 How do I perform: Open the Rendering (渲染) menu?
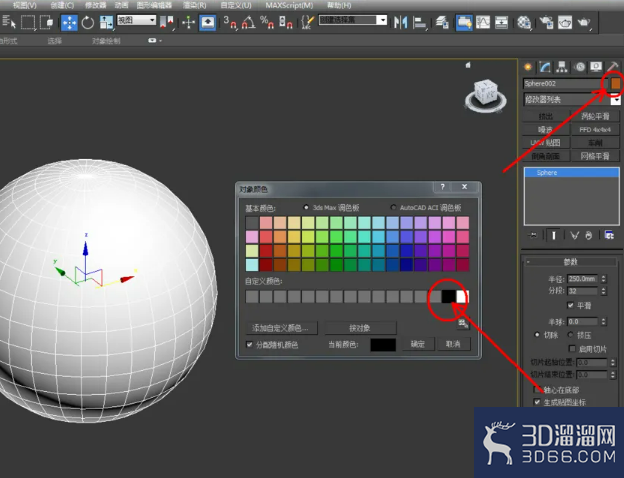pyautogui.click(x=194, y=6)
